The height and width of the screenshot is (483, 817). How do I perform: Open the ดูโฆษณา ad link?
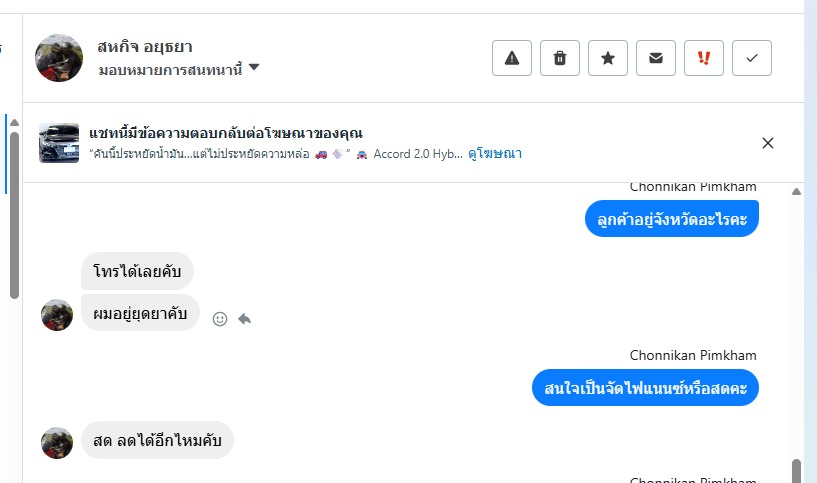[x=495, y=154]
